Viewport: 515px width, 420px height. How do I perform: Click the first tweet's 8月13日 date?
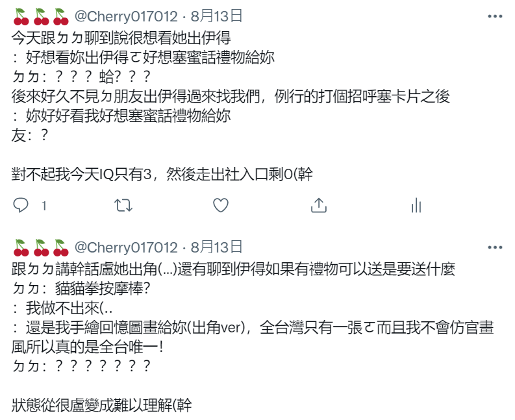pyautogui.click(x=216, y=16)
